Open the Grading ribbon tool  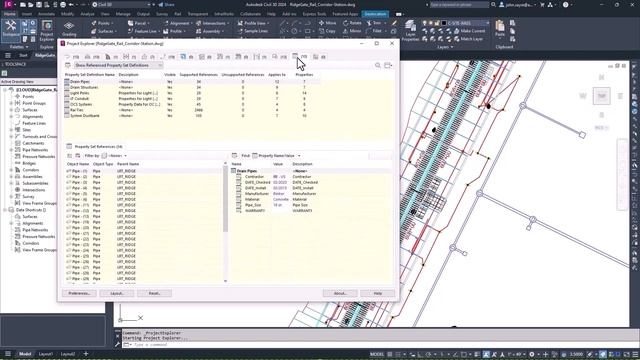pyautogui.click(x=69, y=29)
